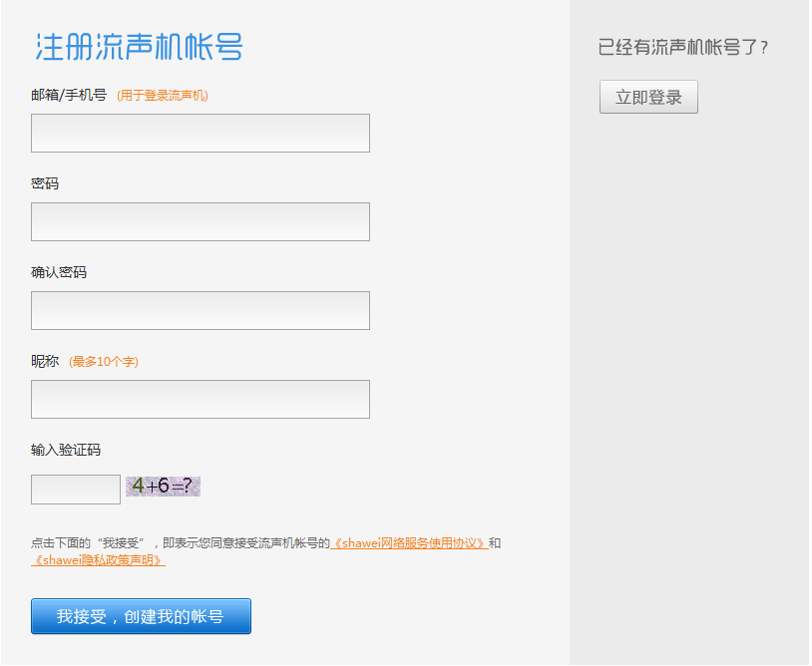
Task: Click the orange 最多10个字 hint text
Action: 104,362
